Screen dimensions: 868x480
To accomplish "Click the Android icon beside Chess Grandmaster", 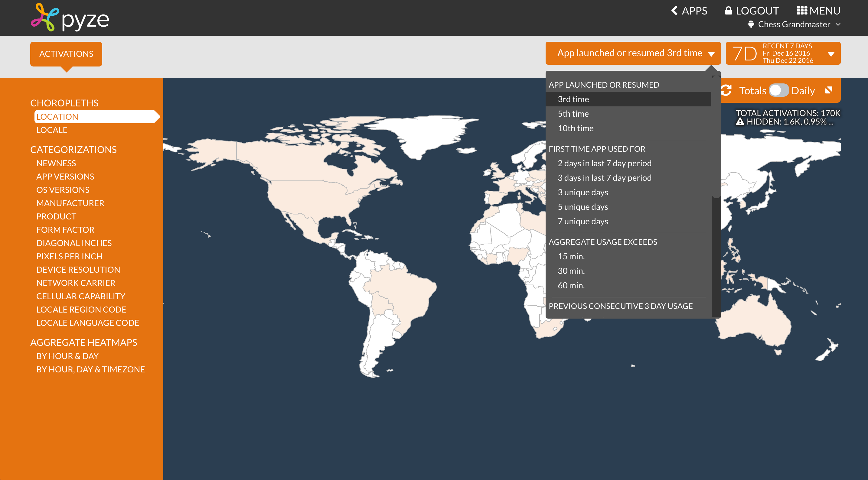I will coord(751,24).
